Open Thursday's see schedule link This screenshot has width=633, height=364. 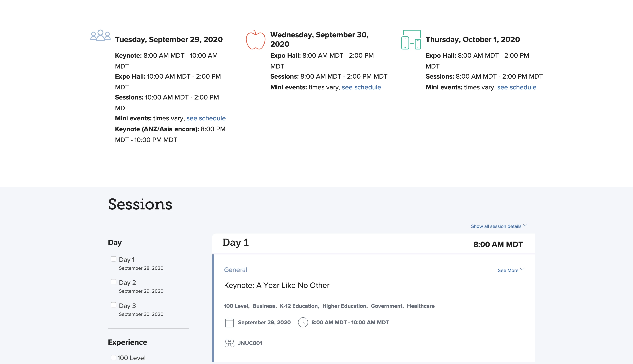(516, 87)
